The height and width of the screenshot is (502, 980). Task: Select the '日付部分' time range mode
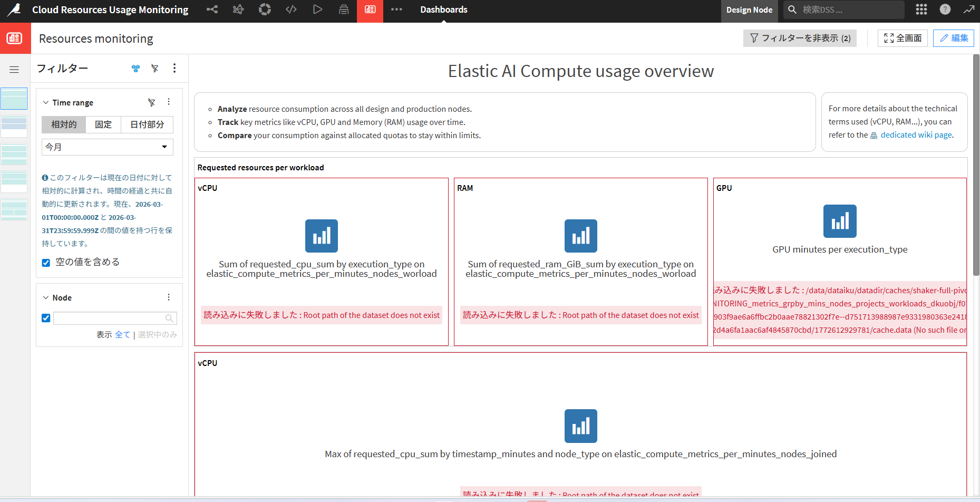tap(147, 124)
